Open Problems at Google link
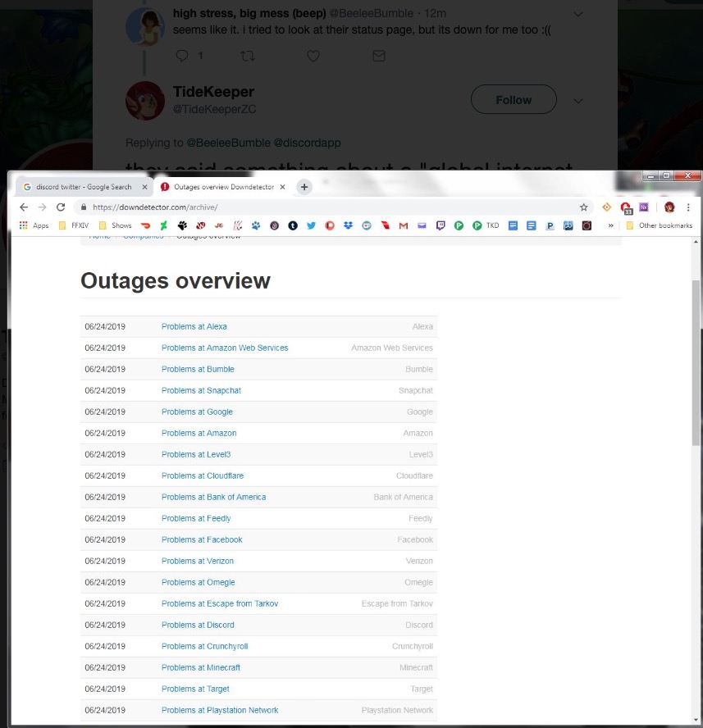 (x=197, y=412)
